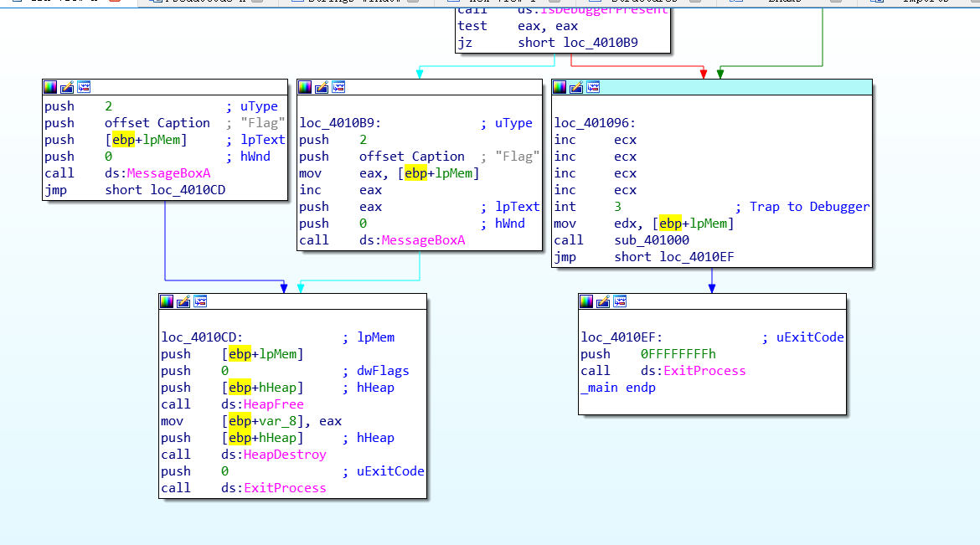Select the loc_4010CD: label line

(202, 337)
